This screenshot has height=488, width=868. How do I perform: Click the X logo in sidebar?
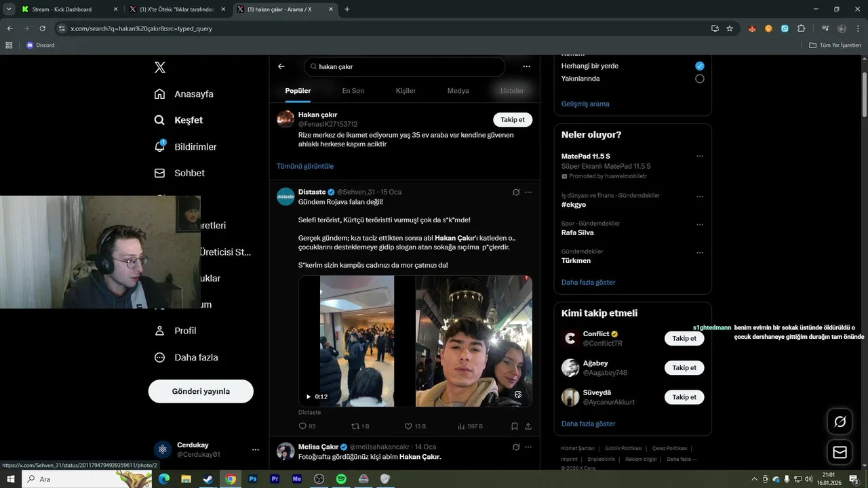(x=159, y=67)
